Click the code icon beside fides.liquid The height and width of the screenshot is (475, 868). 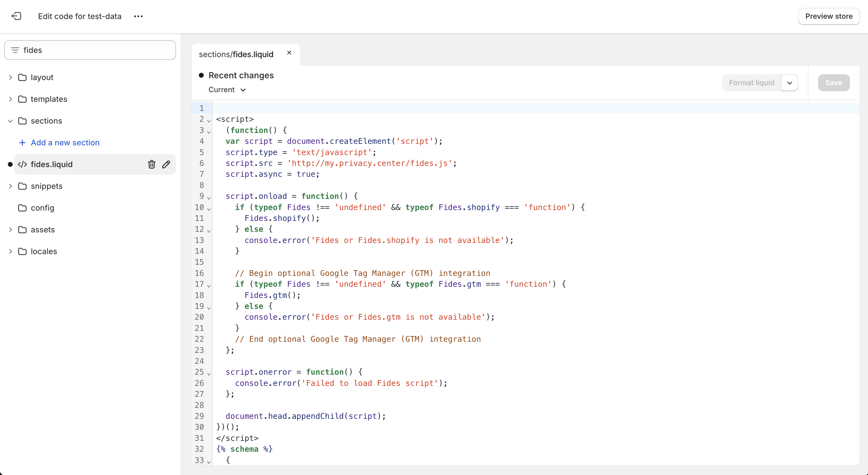point(22,164)
